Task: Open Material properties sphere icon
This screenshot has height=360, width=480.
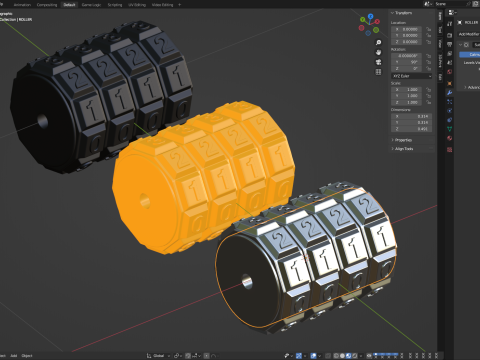Action: click(x=449, y=138)
